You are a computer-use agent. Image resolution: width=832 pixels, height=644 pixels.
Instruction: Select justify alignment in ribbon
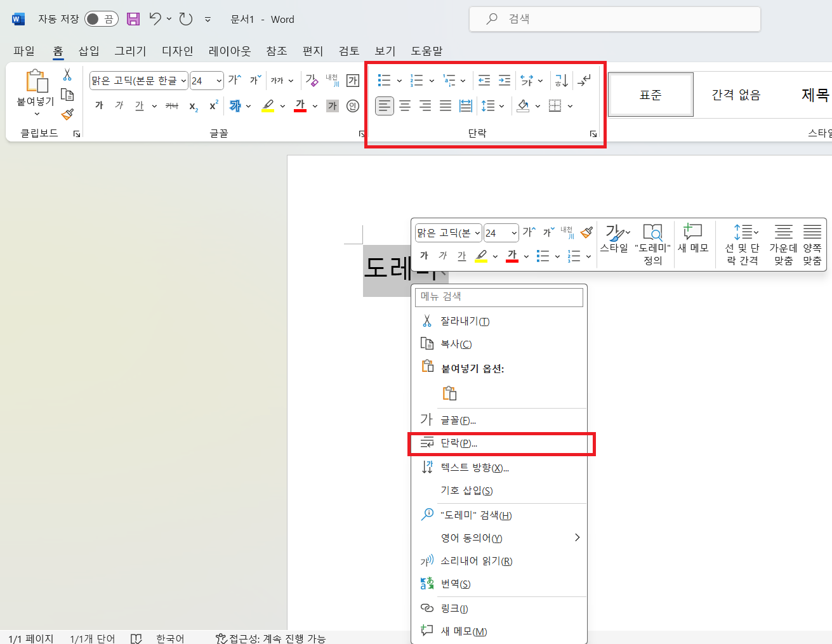[446, 106]
